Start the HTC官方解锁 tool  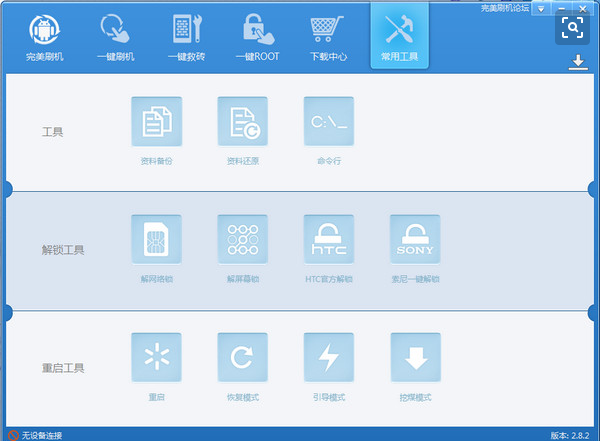click(329, 239)
